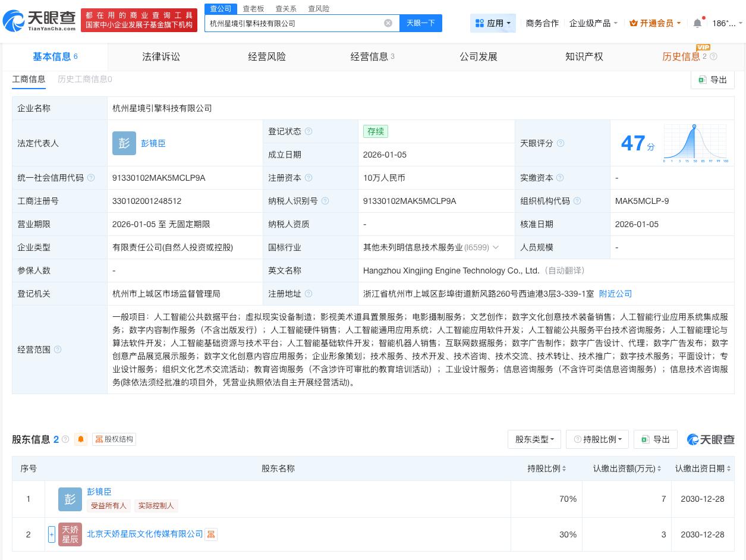Image resolution: width=746 pixels, height=560 pixels.
Task: Switch to the 查老板 search tab
Action: tap(253, 8)
